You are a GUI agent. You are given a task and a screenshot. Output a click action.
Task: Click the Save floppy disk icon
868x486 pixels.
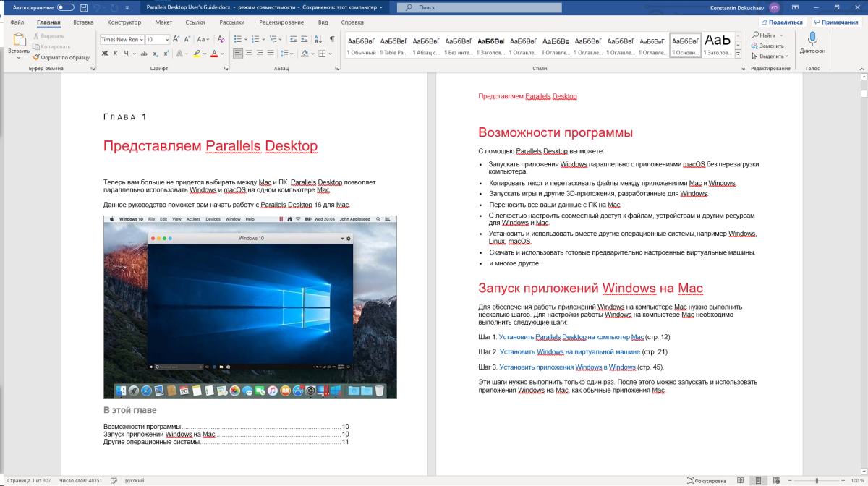pos(83,7)
